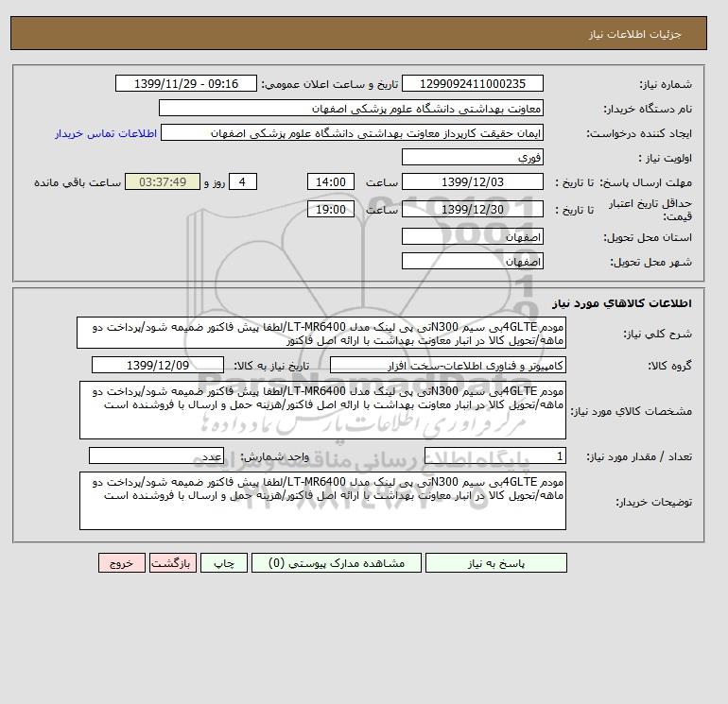Click the جزئیات اطلاعات نیاز header title
This screenshot has height=704, width=728.
(634, 34)
